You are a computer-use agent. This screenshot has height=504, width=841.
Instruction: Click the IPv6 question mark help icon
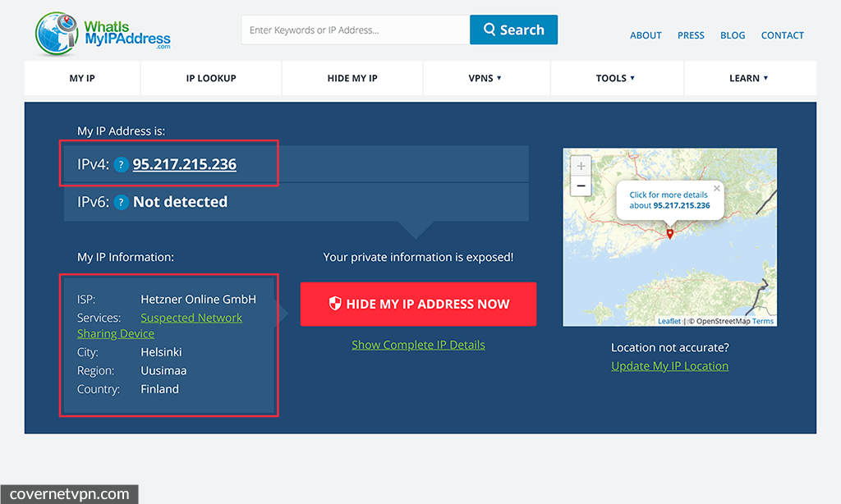[x=122, y=202]
